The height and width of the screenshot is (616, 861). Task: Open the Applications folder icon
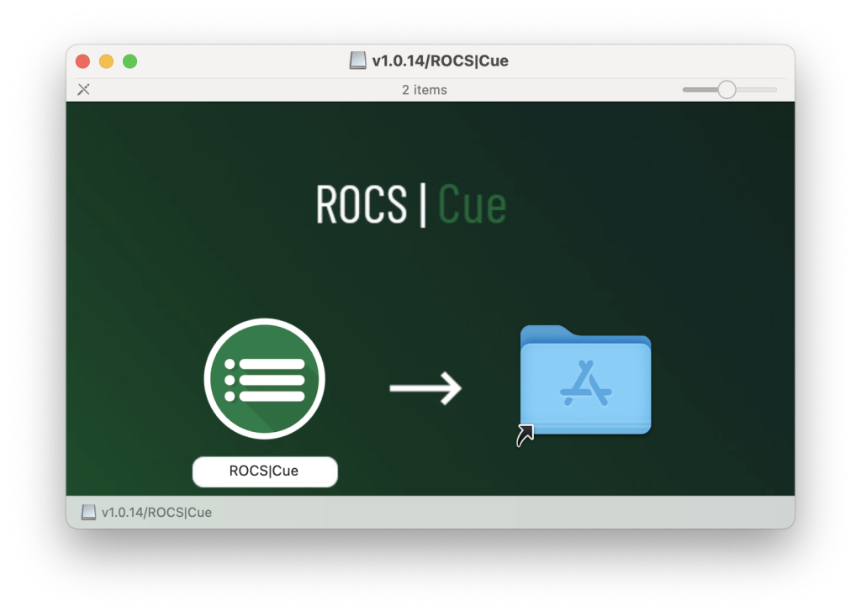(x=584, y=382)
